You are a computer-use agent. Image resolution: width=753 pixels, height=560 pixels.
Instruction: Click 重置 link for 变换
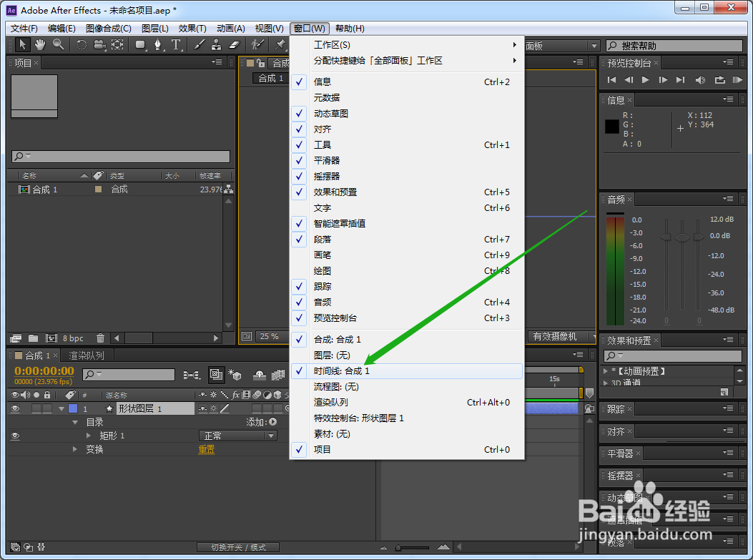tap(207, 449)
